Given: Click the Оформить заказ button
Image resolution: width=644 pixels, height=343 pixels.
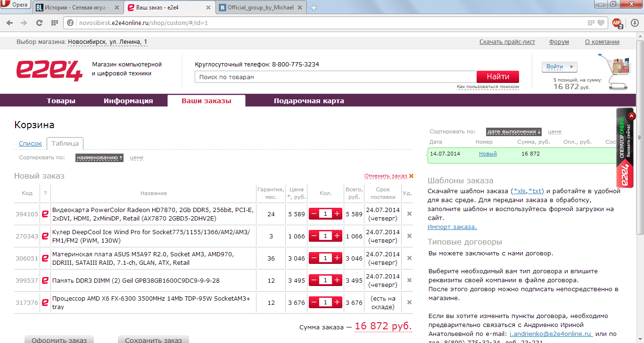Looking at the screenshot, I should pos(59,339).
